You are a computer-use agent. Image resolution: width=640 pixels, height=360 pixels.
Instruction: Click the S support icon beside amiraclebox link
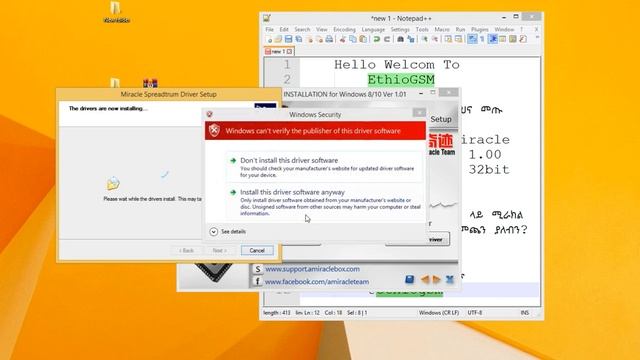258,269
